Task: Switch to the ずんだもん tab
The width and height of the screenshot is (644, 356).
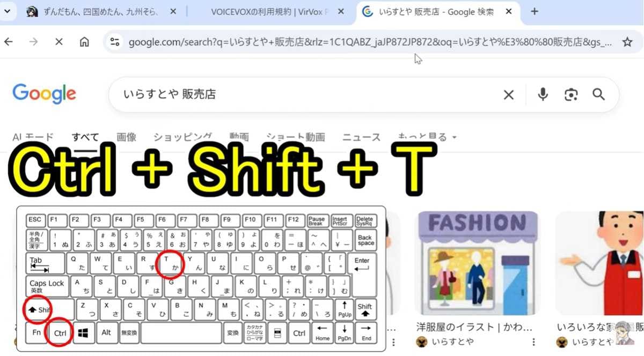Action: pos(102,12)
